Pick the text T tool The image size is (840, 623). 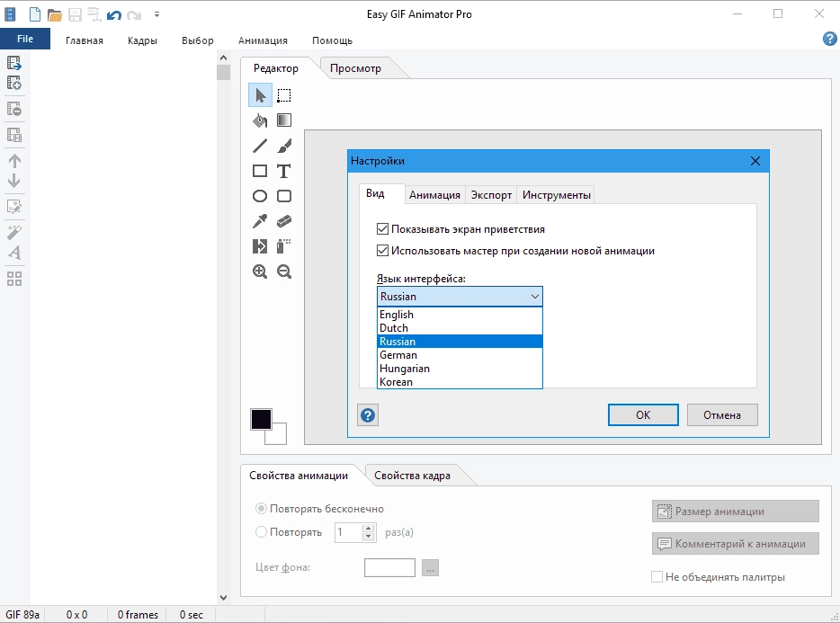pyautogui.click(x=284, y=171)
